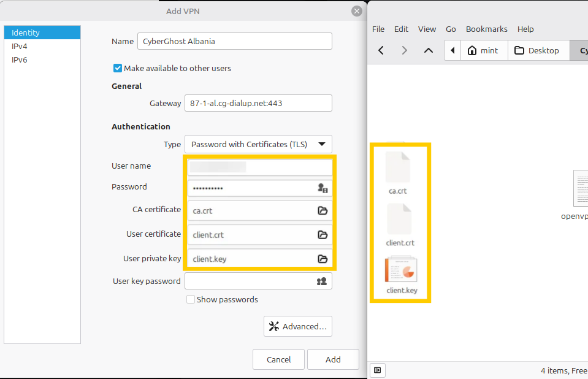The height and width of the screenshot is (379, 588).
Task: Confirm with the Add button
Action: (x=333, y=359)
